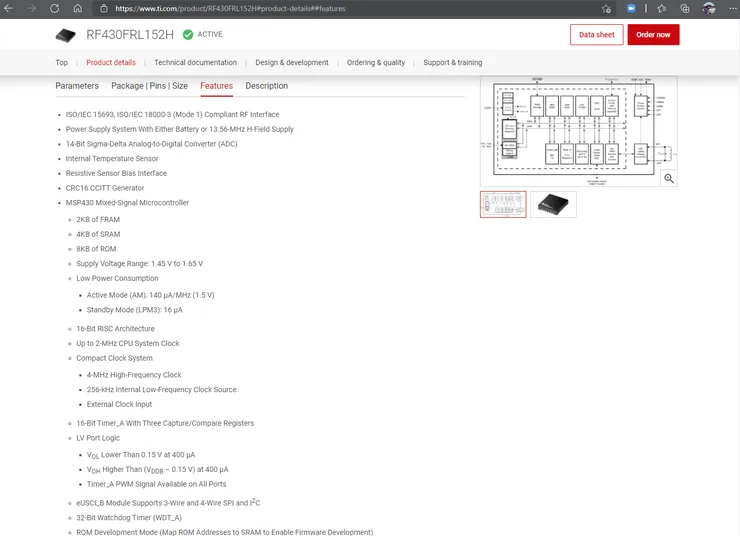Image resolution: width=740 pixels, height=536 pixels.
Task: Click '16-Bit RISC Architecture' text
Action: (x=116, y=328)
